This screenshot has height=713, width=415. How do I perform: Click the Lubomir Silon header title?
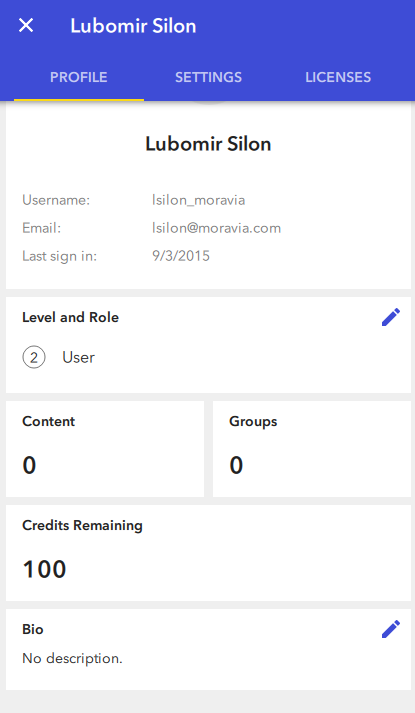(x=133, y=26)
